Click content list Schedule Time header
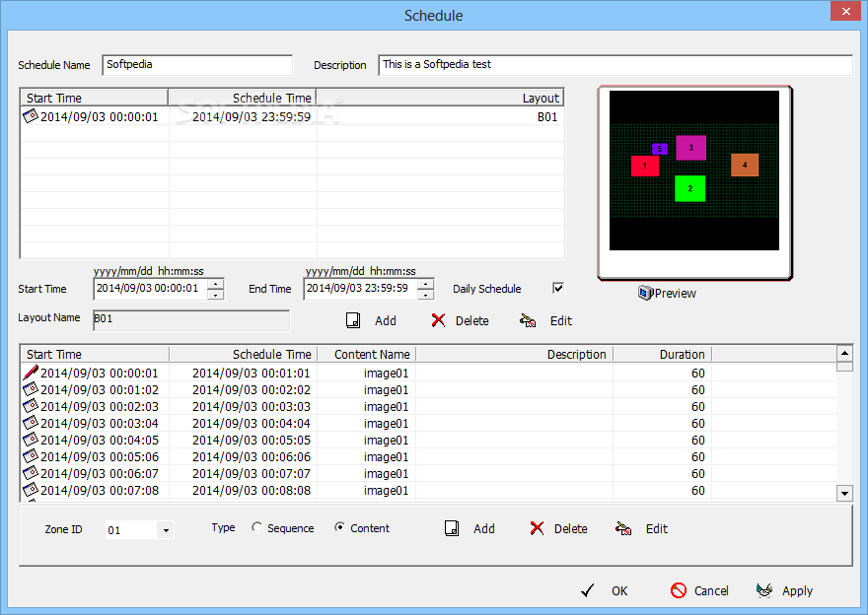This screenshot has height=615, width=868. (243, 355)
